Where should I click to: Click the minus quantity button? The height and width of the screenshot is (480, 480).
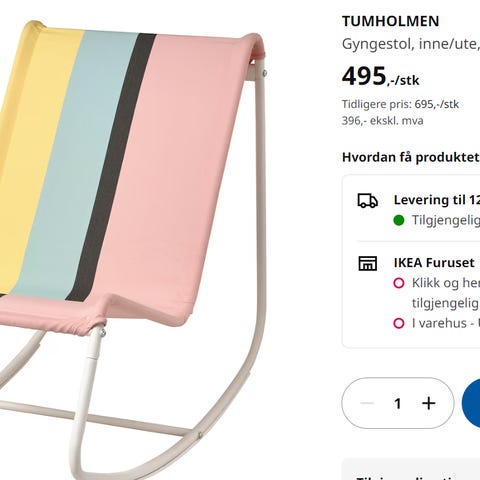pos(367,403)
